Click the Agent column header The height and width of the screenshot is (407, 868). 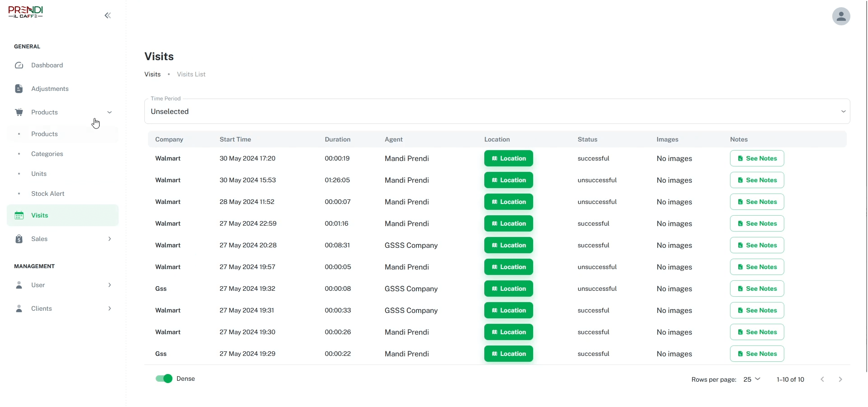point(394,139)
